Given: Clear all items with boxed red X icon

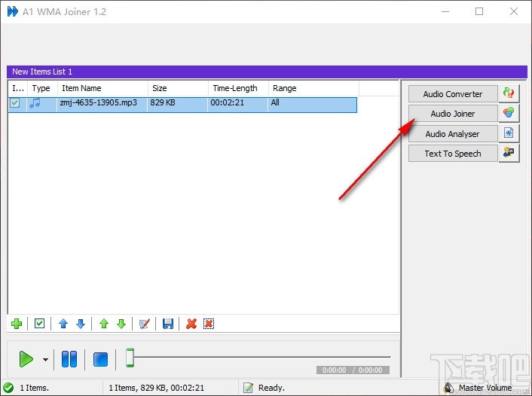Looking at the screenshot, I should tap(209, 324).
